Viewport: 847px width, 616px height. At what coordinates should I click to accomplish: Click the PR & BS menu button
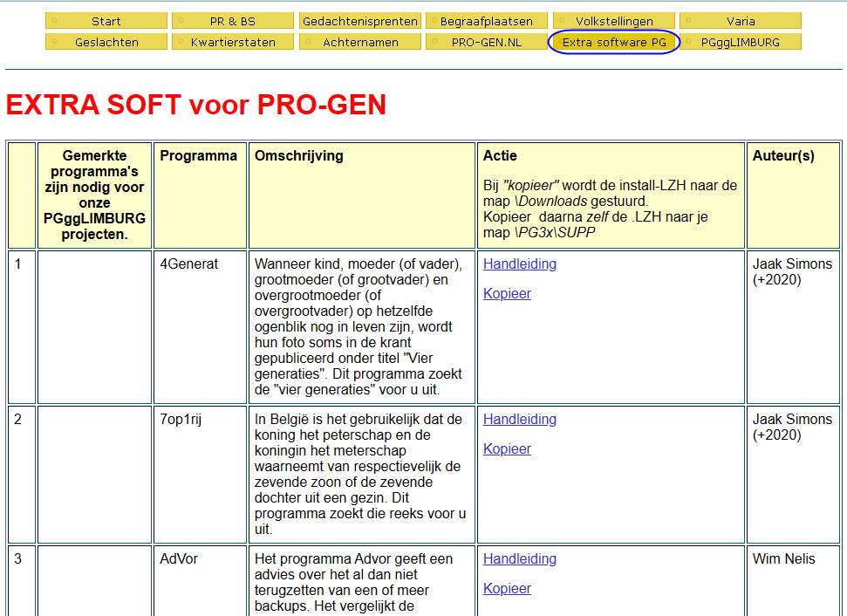point(233,21)
